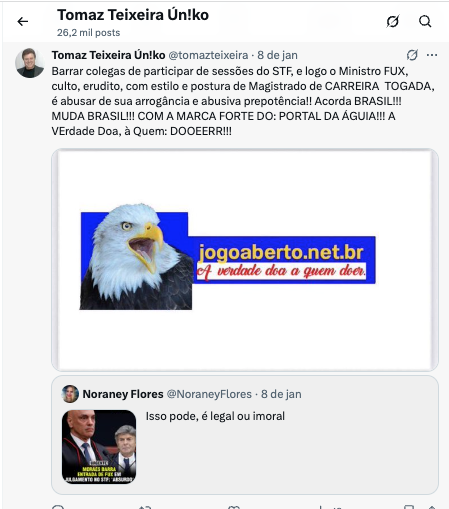Open Grok from the profile header
The image size is (449, 509).
393,22
